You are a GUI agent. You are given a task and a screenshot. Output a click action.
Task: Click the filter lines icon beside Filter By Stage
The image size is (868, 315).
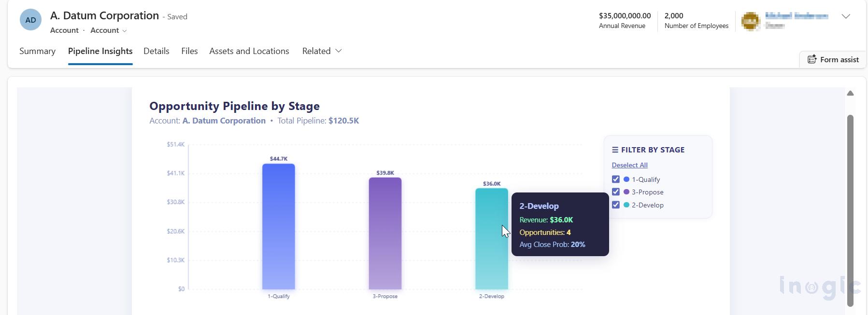pyautogui.click(x=615, y=150)
